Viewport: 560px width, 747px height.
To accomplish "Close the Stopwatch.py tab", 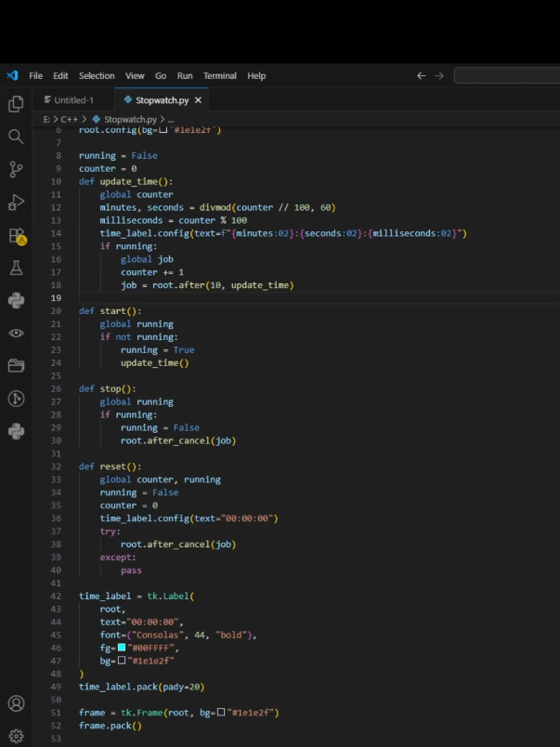I will (x=198, y=100).
